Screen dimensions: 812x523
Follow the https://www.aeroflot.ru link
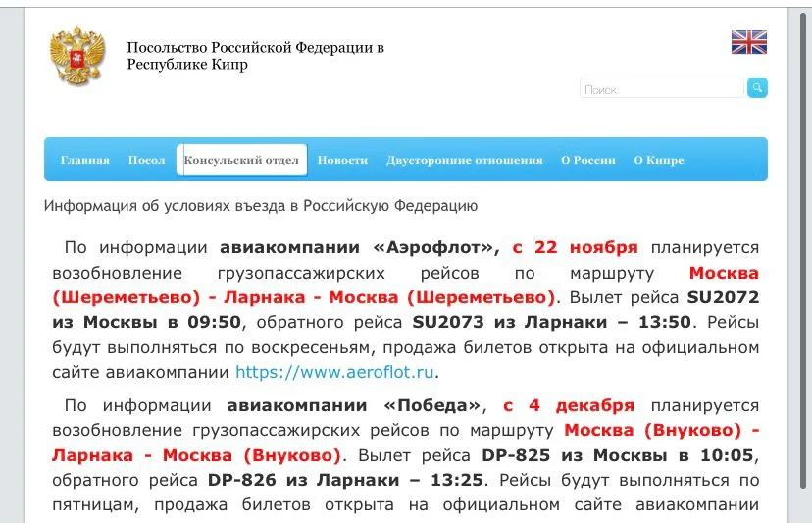(x=334, y=372)
